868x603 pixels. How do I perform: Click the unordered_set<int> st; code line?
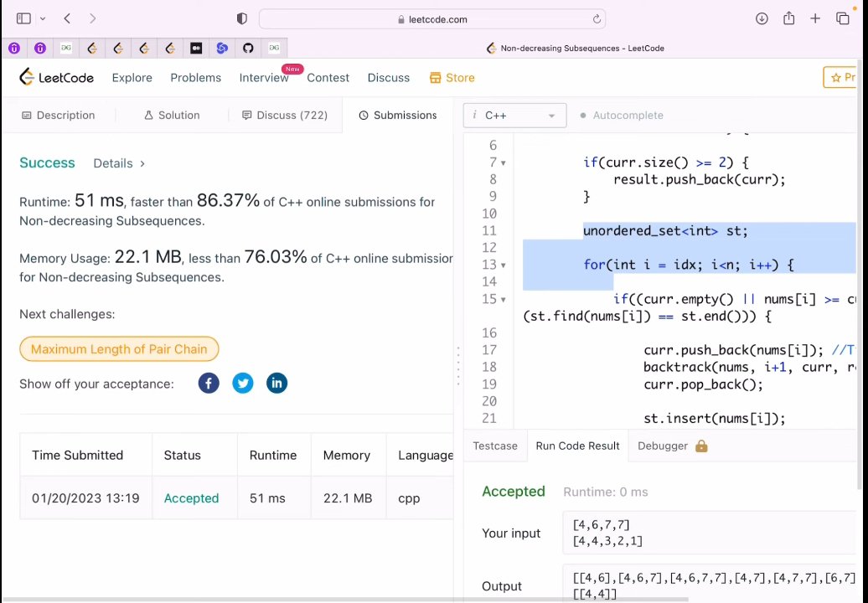click(665, 230)
